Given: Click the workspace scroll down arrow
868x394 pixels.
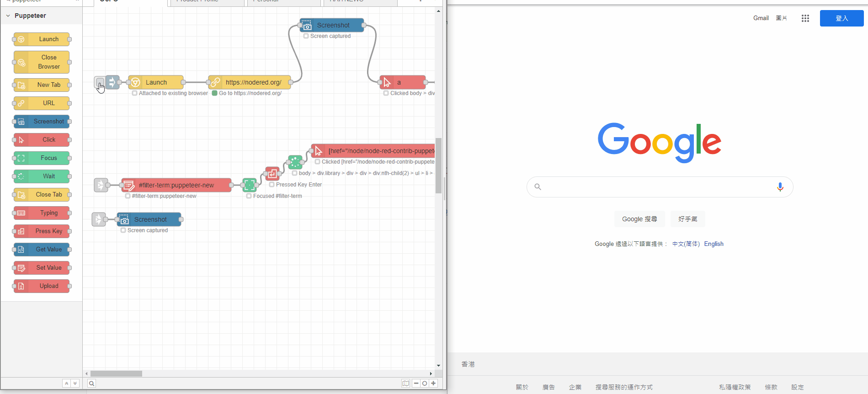Looking at the screenshot, I should 439,366.
